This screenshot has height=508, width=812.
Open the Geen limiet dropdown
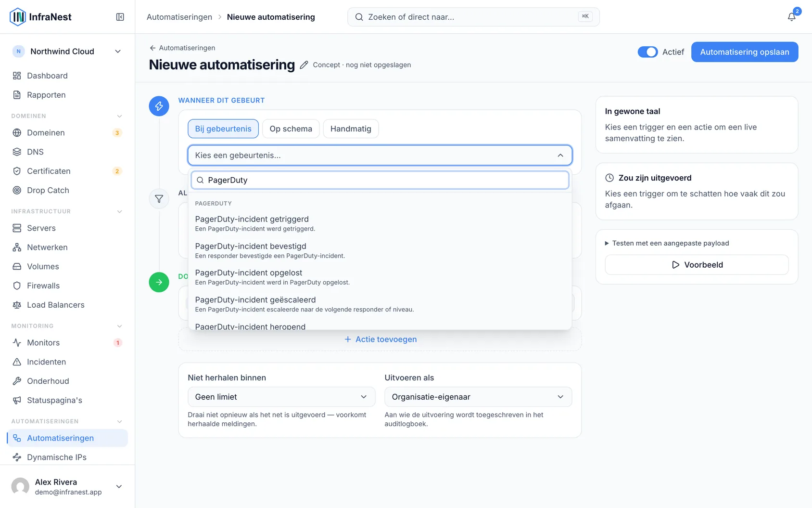pyautogui.click(x=281, y=397)
